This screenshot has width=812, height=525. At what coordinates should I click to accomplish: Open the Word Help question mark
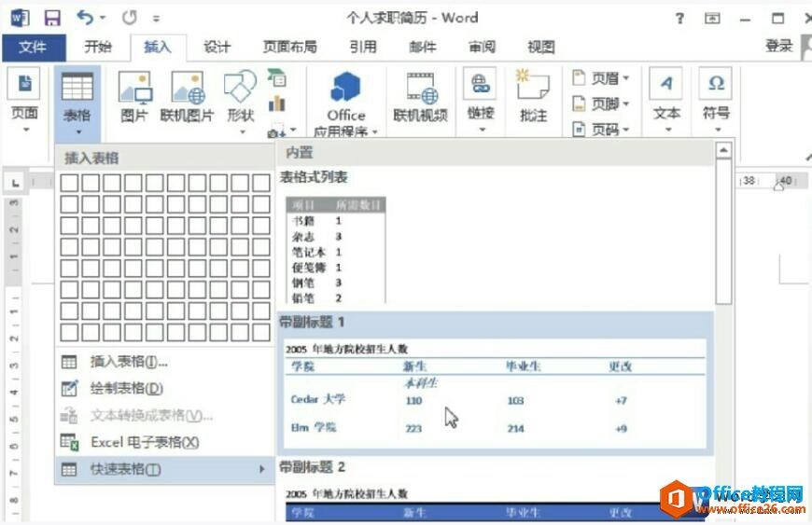[x=679, y=19]
